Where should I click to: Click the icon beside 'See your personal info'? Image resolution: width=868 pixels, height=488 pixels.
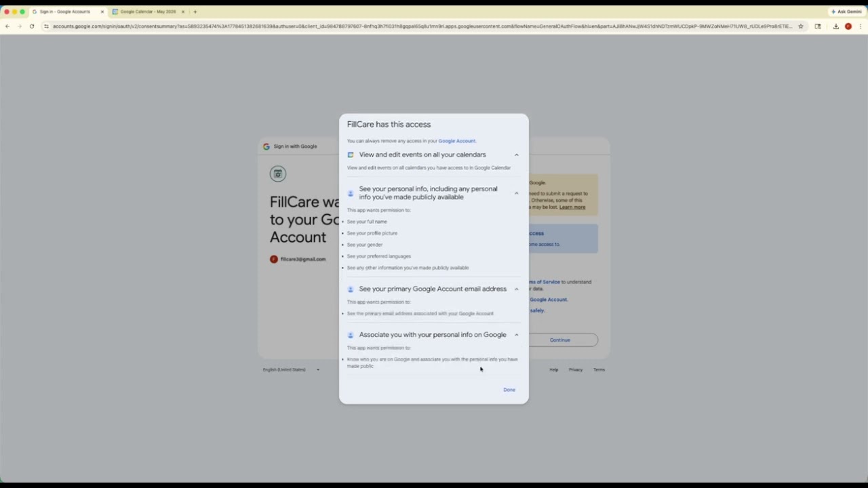[351, 193]
